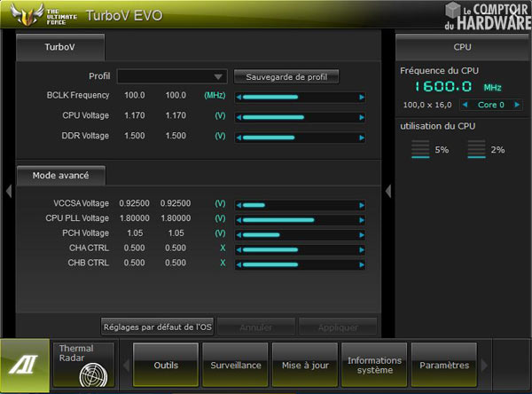This screenshot has width=532, height=394.
Task: Open the Outils menu
Action: pyautogui.click(x=166, y=365)
